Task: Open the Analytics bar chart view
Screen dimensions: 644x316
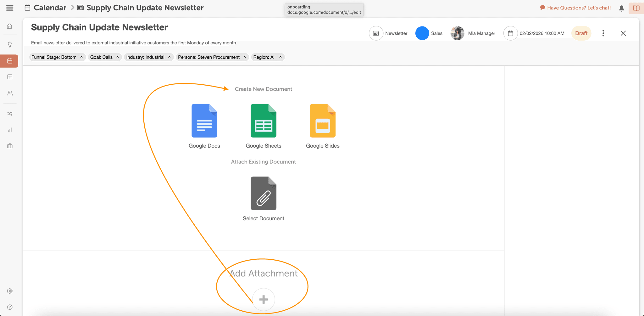Action: tap(9, 130)
